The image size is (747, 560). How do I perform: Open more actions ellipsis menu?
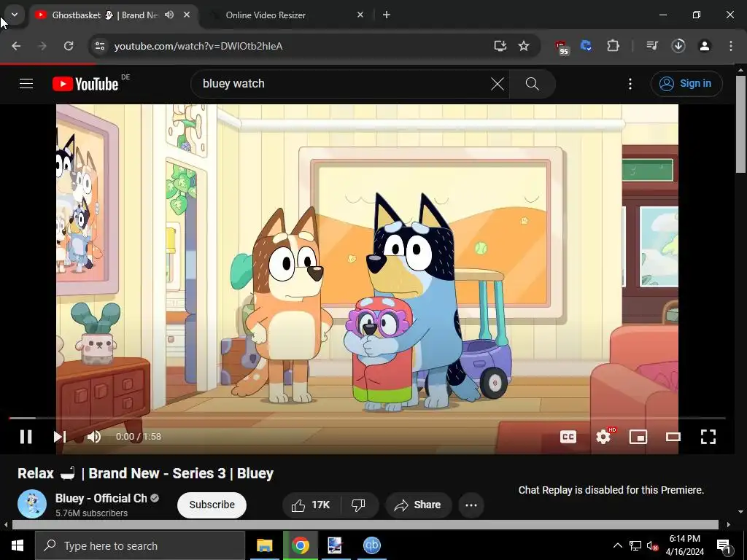471,505
